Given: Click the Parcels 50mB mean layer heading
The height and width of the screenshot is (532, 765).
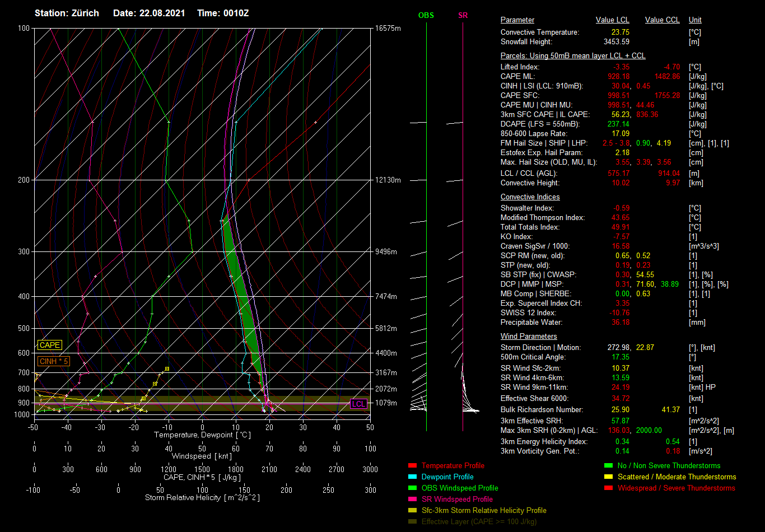Looking at the screenshot, I should click(572, 56).
